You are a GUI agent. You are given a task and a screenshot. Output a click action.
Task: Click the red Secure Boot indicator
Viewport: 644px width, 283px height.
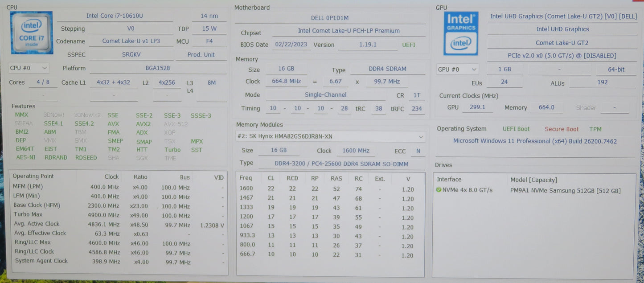click(x=562, y=129)
